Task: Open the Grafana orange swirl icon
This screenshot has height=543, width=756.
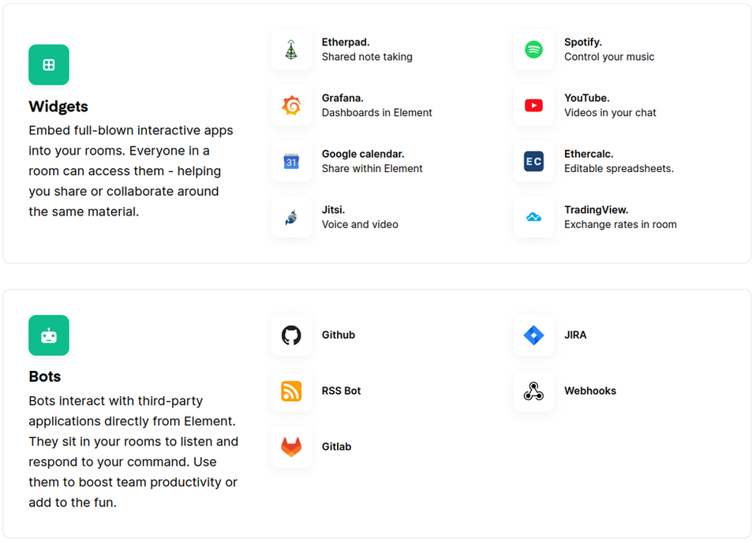Action: [291, 106]
